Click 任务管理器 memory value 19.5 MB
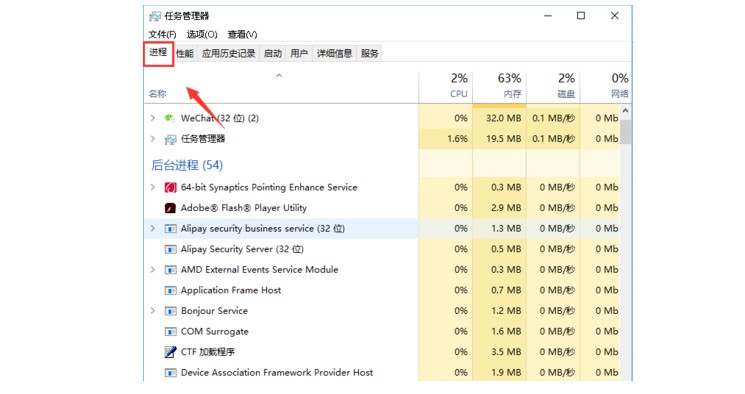Screen dimensions: 745x394 [504, 139]
